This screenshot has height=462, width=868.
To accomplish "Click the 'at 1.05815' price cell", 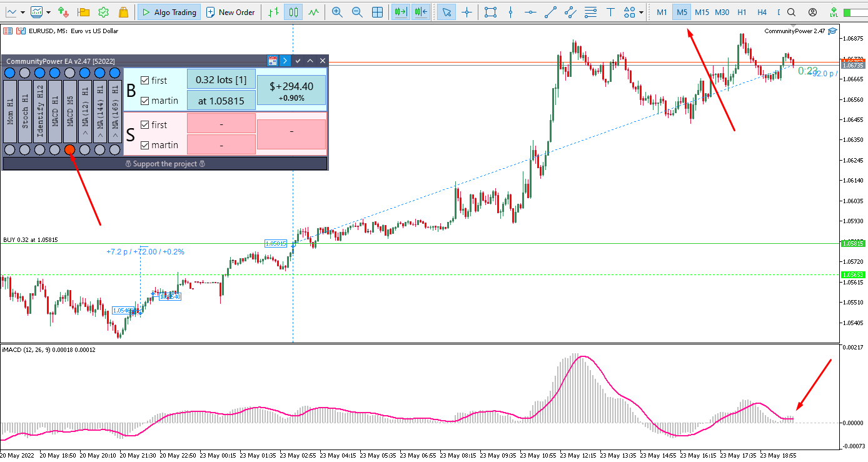I will pos(221,100).
